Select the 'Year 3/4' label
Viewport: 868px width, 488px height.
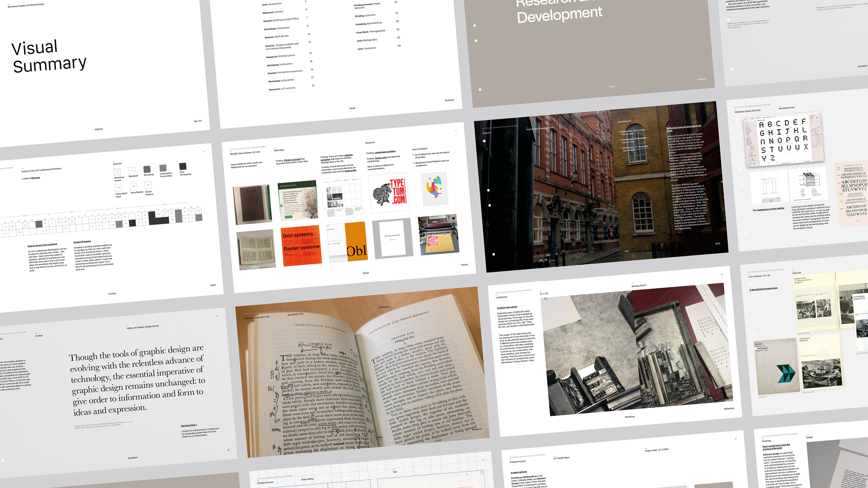coord(198,121)
